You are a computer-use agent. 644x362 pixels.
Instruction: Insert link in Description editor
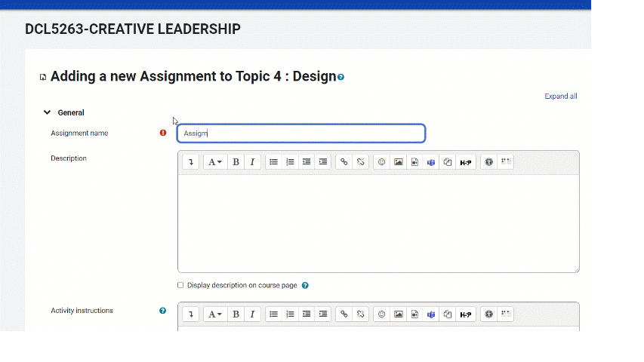tap(344, 162)
